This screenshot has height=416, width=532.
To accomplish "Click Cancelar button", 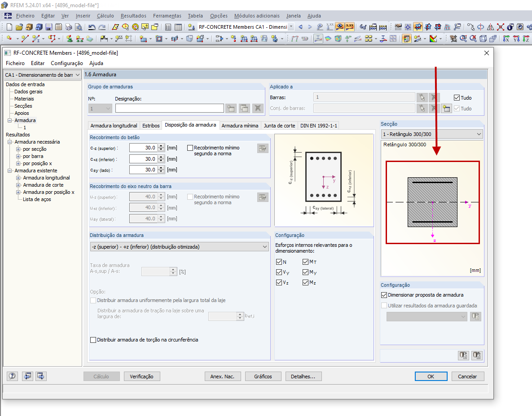I will point(467,377).
